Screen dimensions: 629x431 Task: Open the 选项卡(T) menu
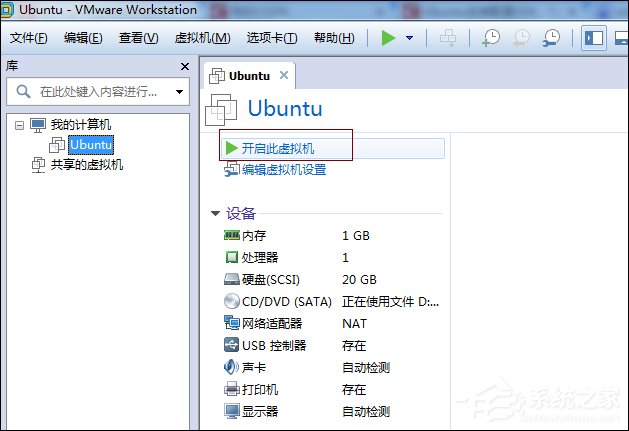point(272,38)
